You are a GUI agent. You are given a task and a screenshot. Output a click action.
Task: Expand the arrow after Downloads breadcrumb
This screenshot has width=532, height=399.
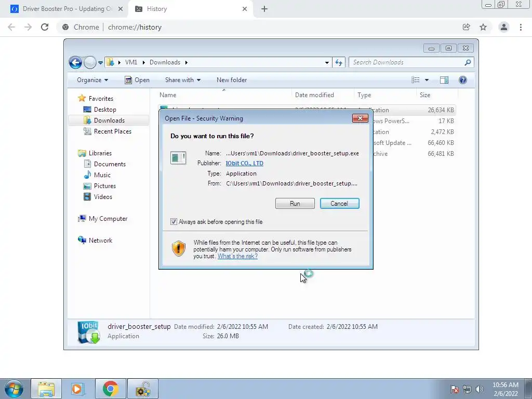coord(187,62)
